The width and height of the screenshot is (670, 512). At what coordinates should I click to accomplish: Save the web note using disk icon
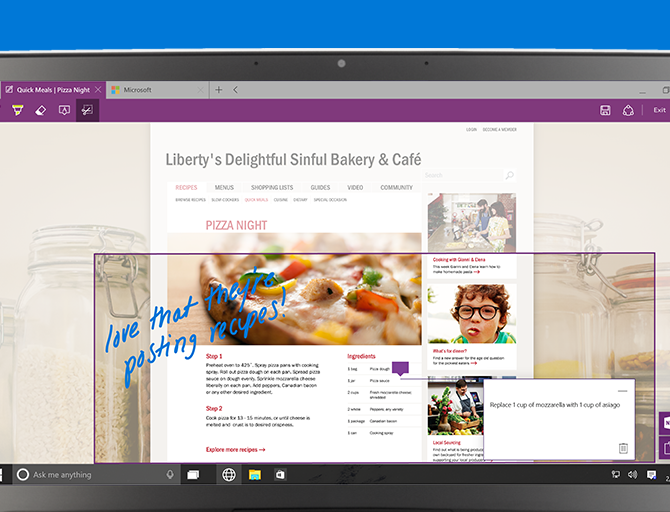[605, 110]
